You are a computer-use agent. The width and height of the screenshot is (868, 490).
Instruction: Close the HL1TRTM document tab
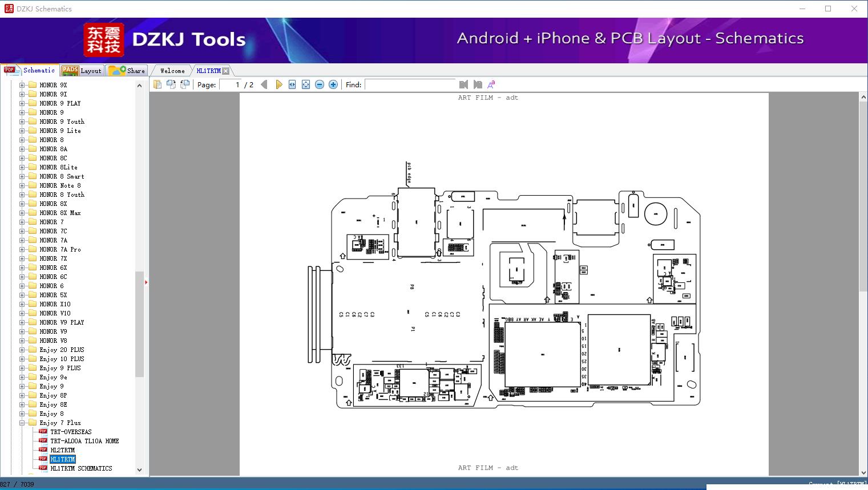[225, 71]
